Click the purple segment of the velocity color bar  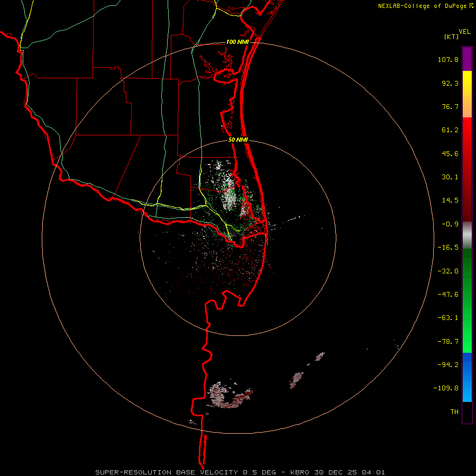point(467,59)
